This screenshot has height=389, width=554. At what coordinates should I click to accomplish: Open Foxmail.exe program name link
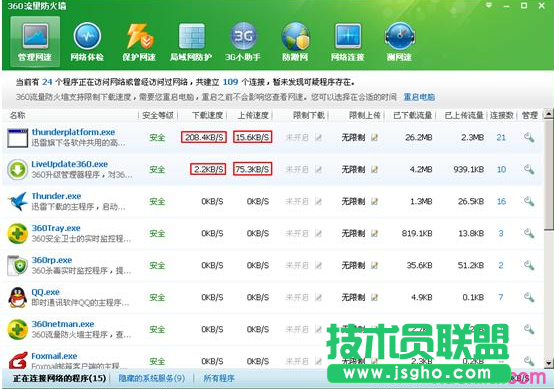point(54,356)
